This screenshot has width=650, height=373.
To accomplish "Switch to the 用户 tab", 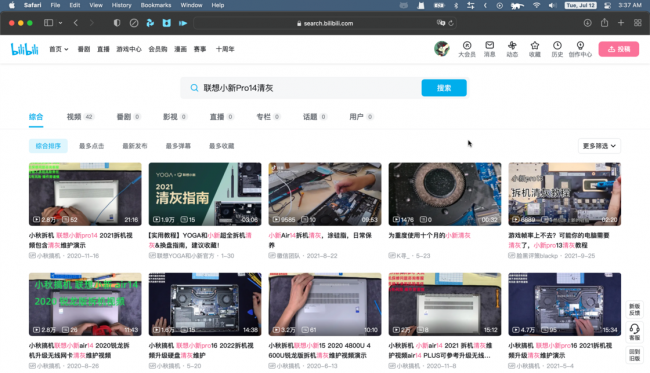I will coord(361,117).
